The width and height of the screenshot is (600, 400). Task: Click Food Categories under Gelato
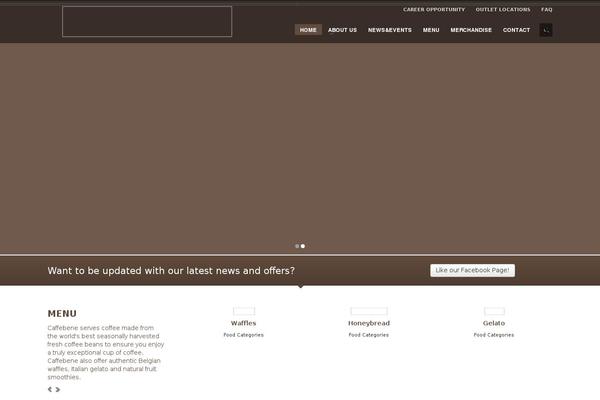494,335
